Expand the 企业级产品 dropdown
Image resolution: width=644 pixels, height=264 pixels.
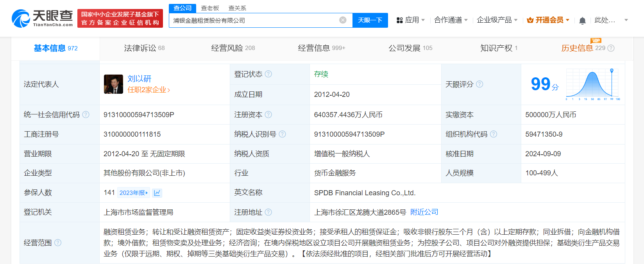(497, 20)
